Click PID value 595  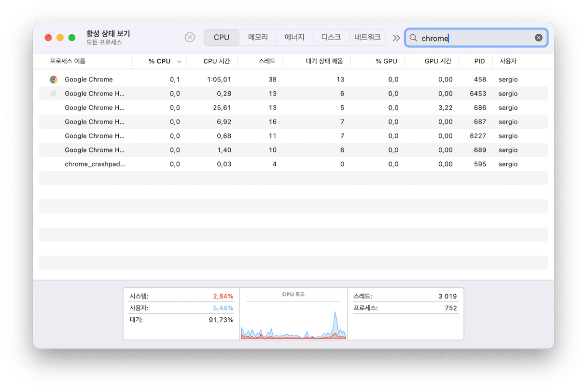pyautogui.click(x=480, y=164)
